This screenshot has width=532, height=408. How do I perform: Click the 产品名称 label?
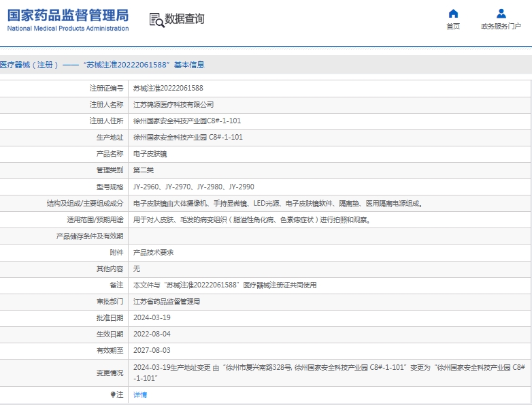click(110, 154)
